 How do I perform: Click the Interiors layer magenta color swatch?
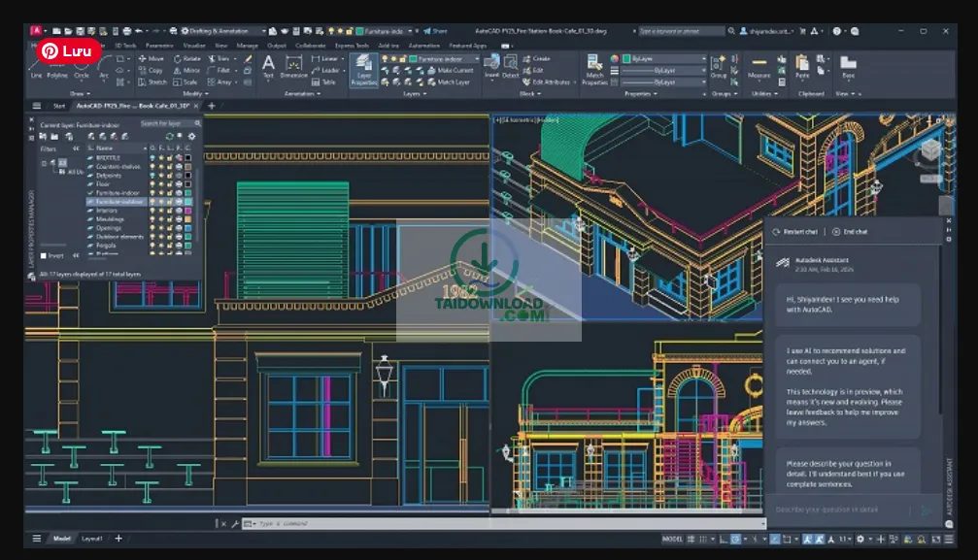pyautogui.click(x=188, y=211)
